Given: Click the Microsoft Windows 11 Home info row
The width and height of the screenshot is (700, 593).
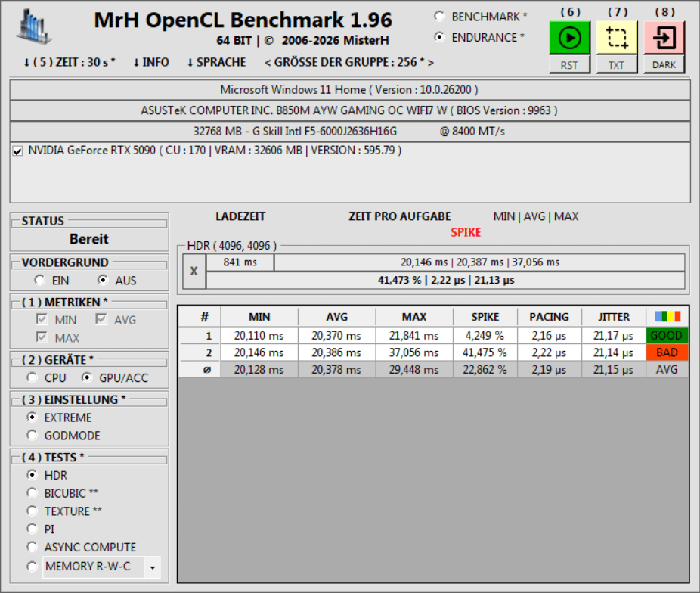Looking at the screenshot, I should click(350, 90).
